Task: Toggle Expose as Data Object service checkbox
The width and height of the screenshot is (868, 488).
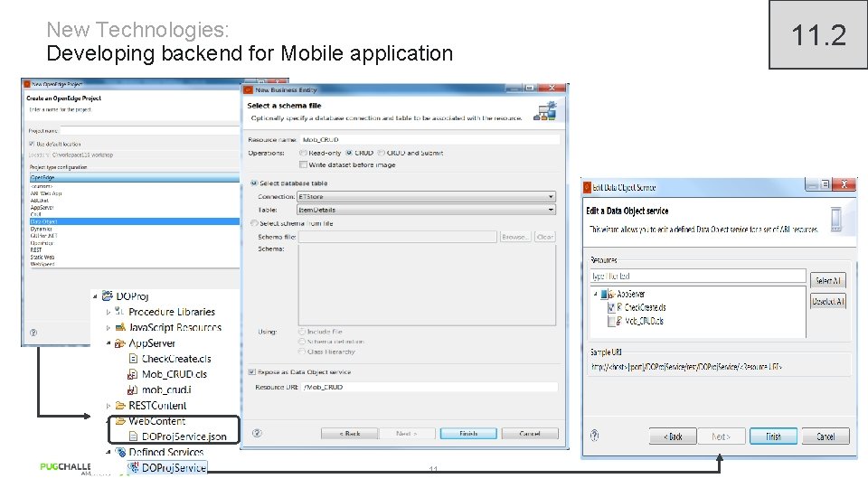Action: [252, 371]
